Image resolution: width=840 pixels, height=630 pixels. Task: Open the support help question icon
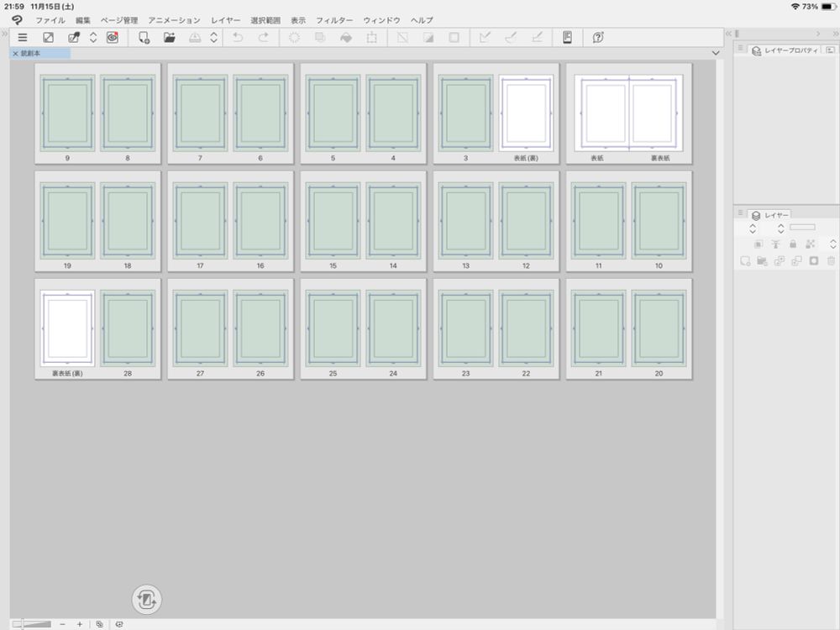(598, 38)
